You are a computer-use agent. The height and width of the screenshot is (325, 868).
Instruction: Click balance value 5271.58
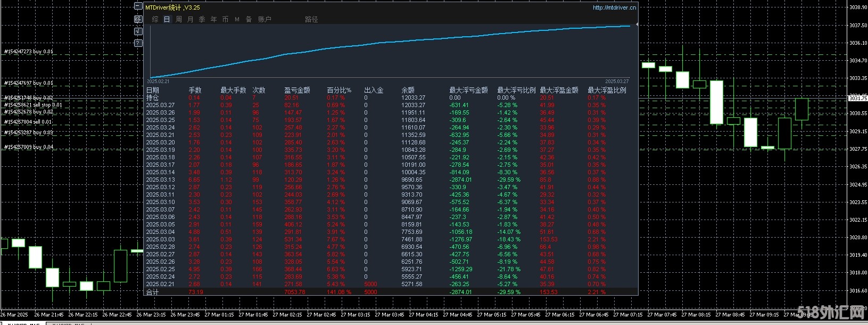pos(411,284)
